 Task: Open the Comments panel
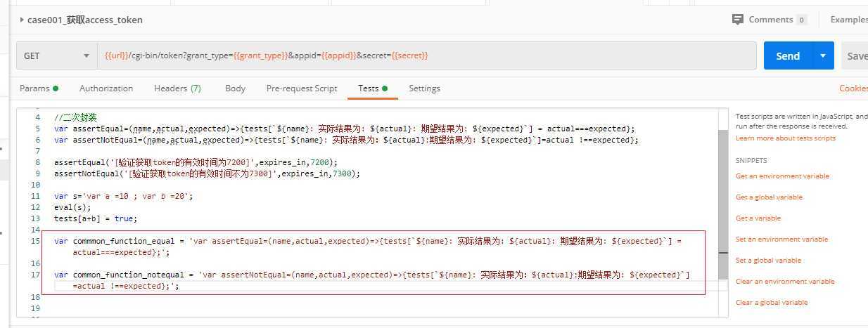[770, 20]
